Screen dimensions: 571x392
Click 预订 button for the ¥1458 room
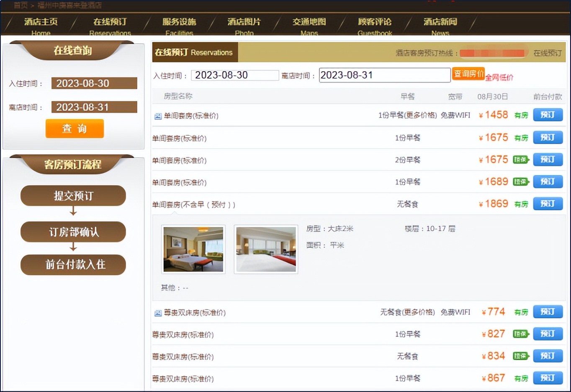(548, 115)
